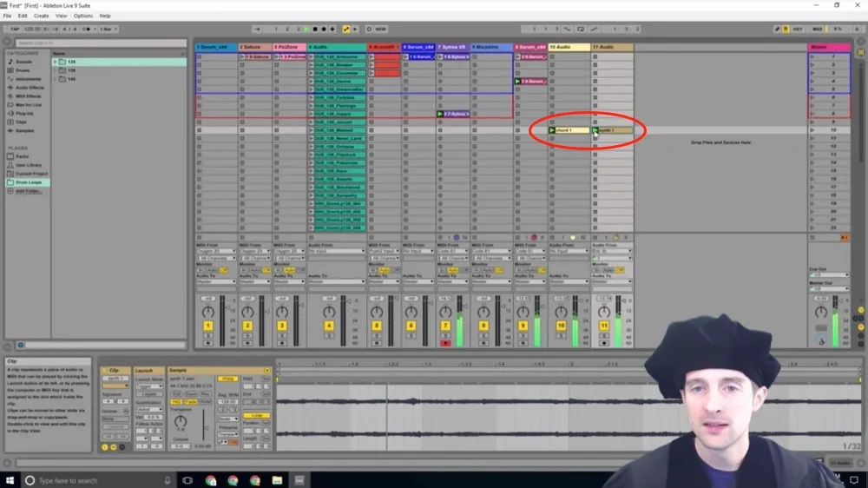Toggle track 7 activator button
This screenshot has width=868, height=488.
tap(445, 326)
